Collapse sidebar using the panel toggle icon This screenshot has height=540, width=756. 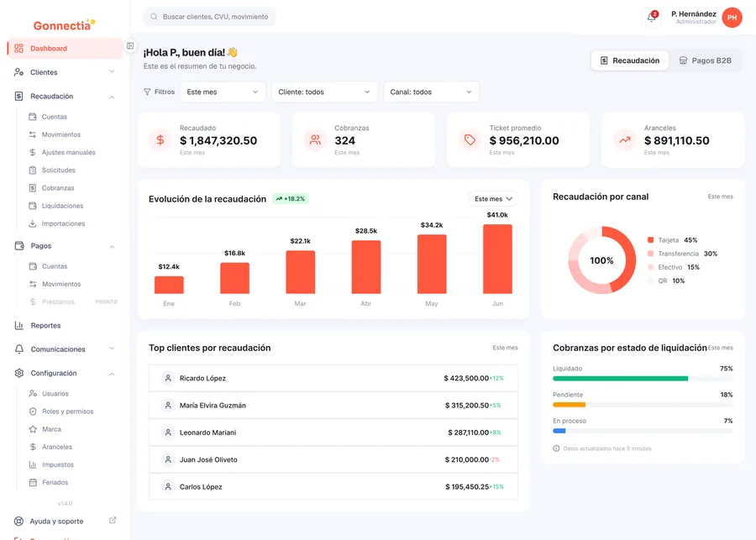130,46
